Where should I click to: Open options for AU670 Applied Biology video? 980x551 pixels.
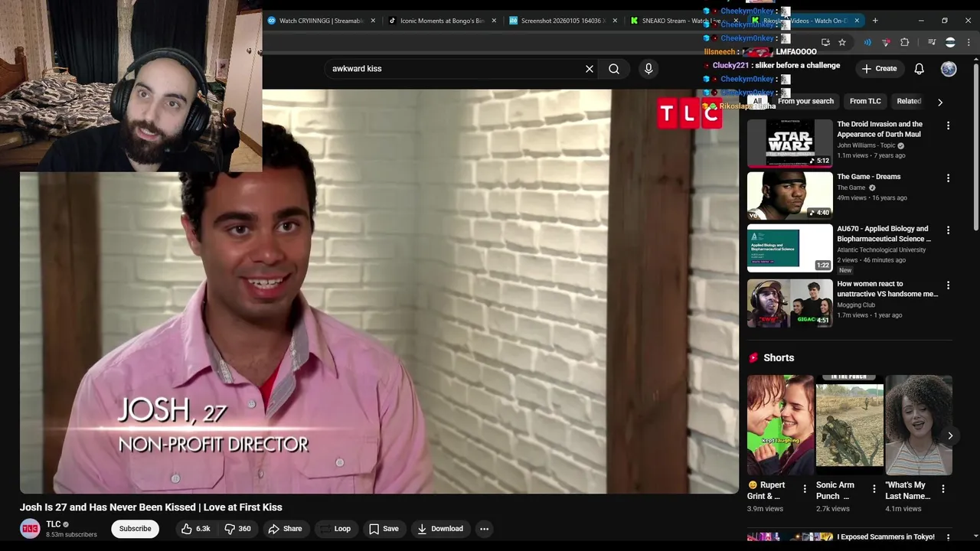coord(948,230)
